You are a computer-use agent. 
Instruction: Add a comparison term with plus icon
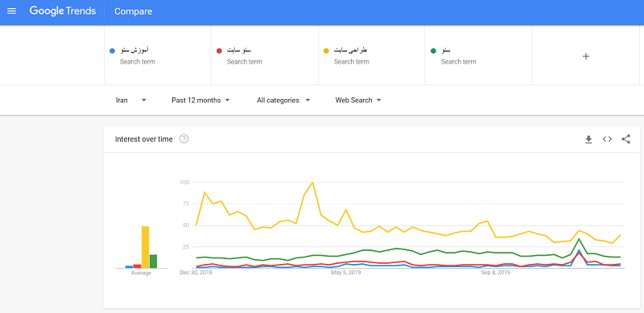coord(586,56)
